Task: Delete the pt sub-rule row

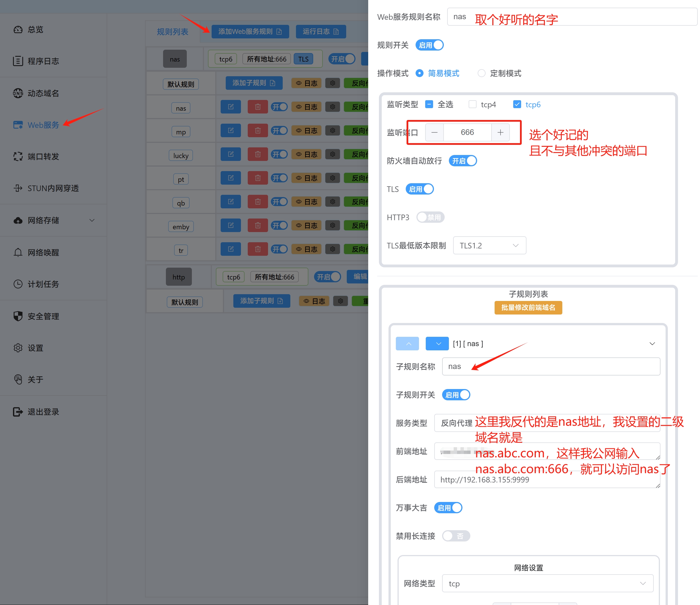Action: (x=258, y=178)
